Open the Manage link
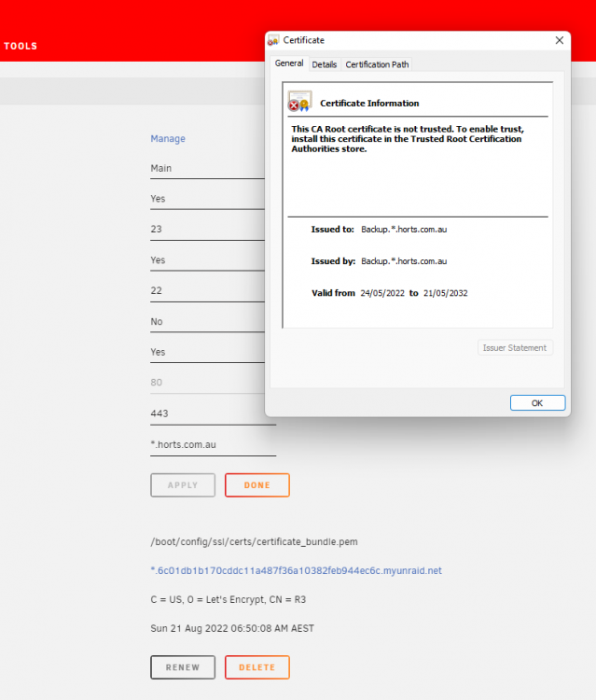This screenshot has width=596, height=700. [x=168, y=139]
